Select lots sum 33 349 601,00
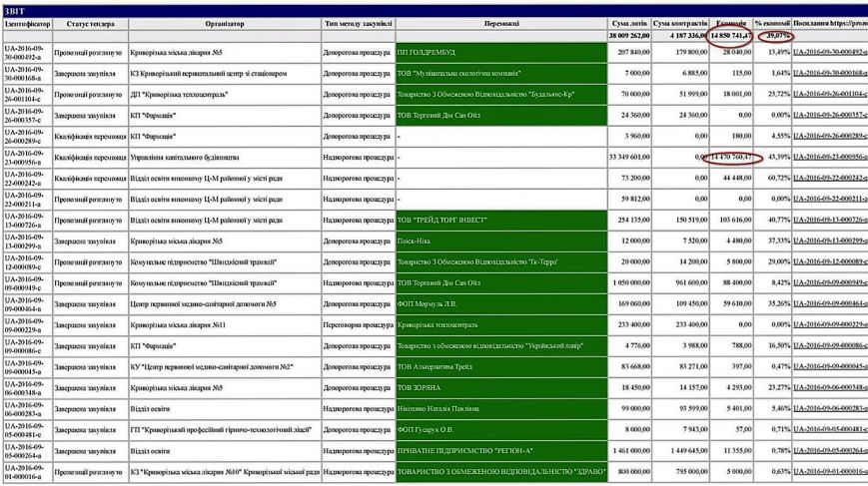This screenshot has width=868, height=486. [x=629, y=157]
